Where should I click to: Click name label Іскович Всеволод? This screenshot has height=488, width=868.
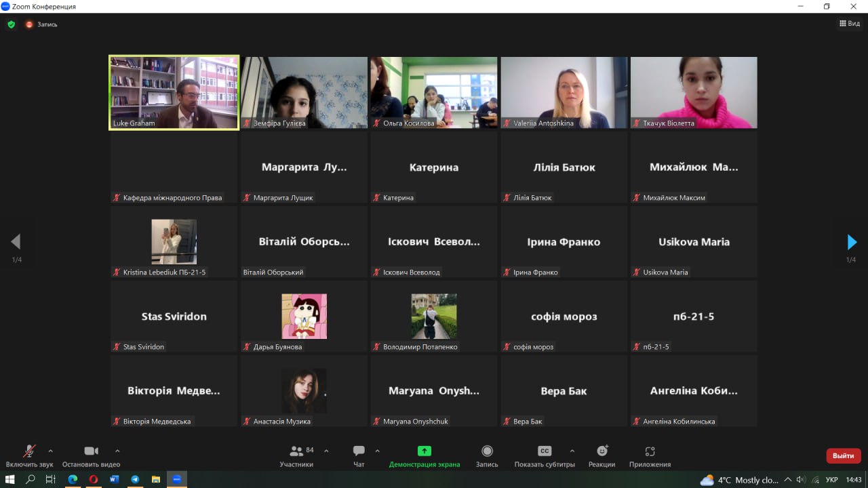412,272
